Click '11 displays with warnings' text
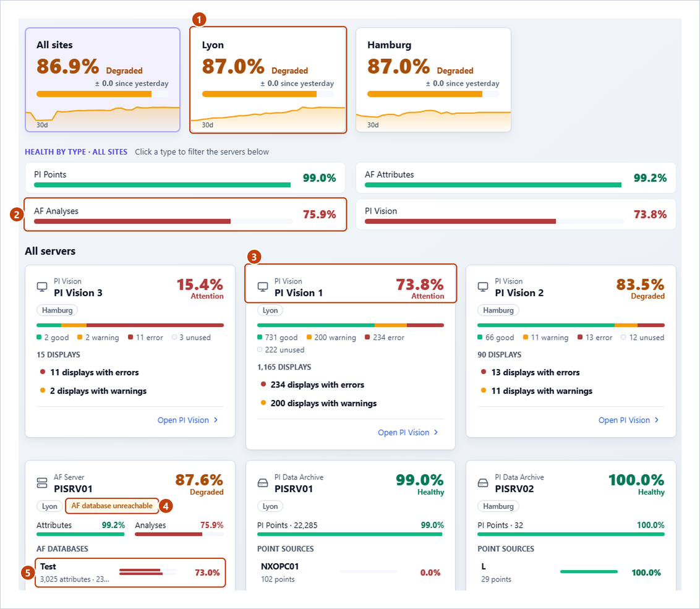This screenshot has height=609, width=700. (x=542, y=391)
